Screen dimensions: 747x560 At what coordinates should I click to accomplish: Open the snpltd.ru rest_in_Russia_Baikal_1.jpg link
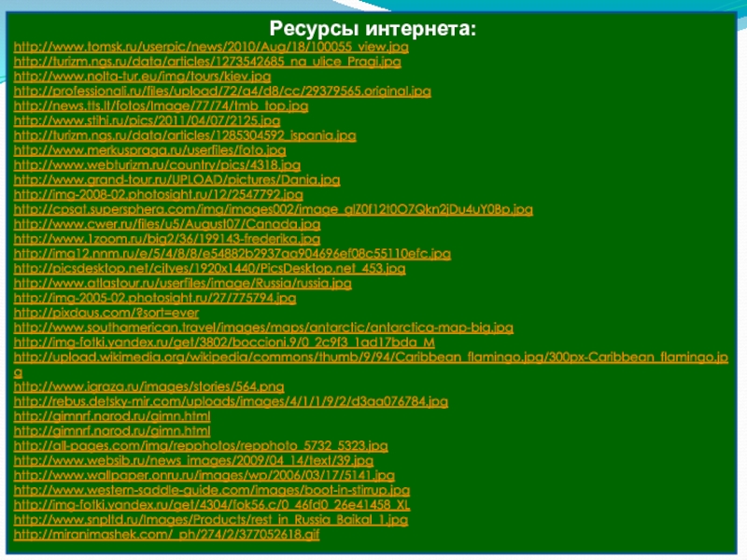(211, 519)
